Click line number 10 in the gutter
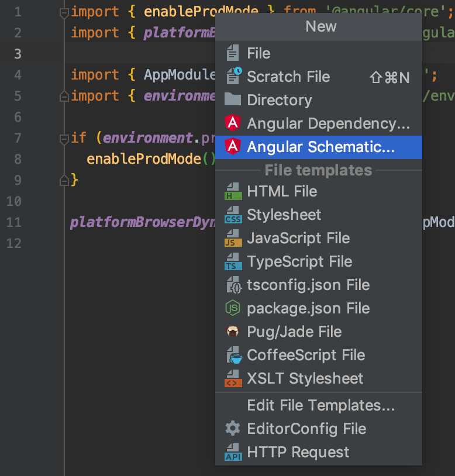Viewport: 455px width, 476px height. [x=14, y=201]
